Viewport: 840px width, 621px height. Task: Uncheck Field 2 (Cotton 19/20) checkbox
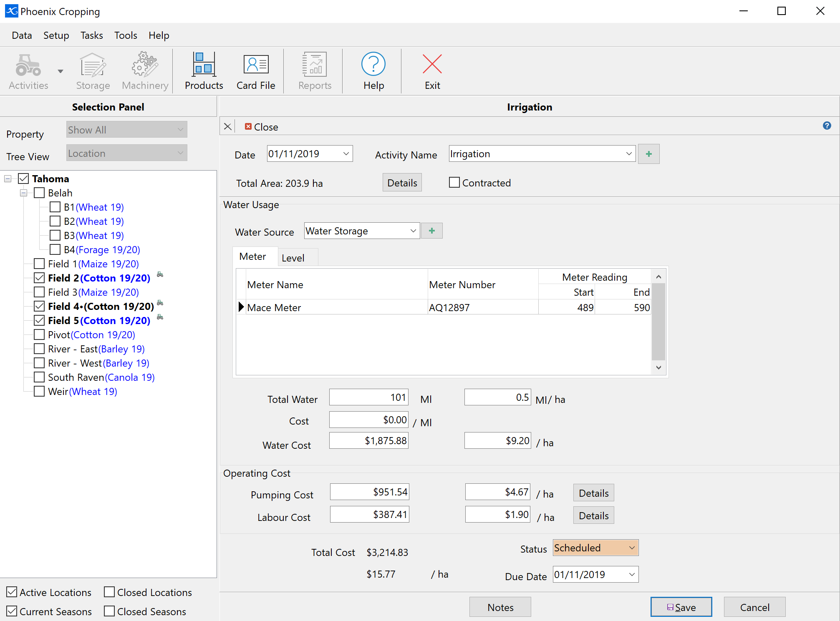pos(39,278)
